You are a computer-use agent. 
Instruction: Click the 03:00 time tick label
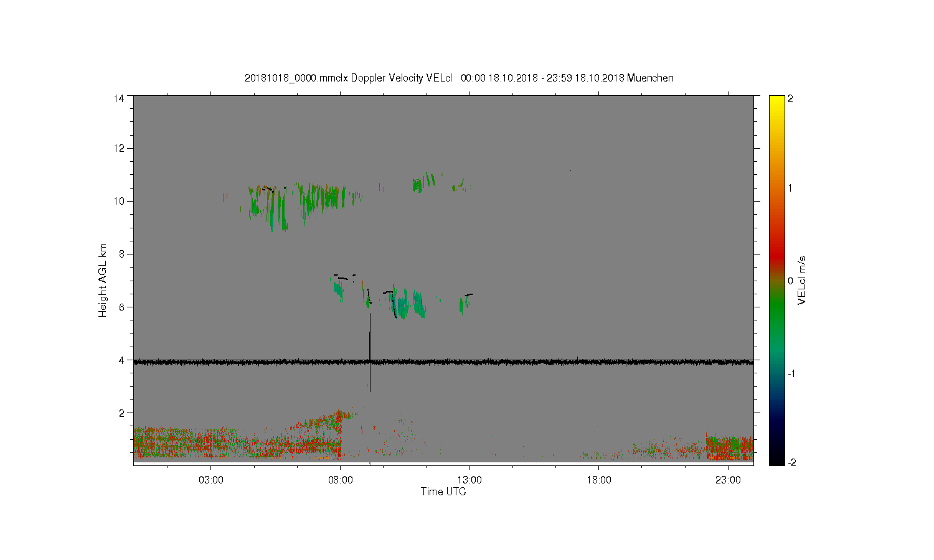click(x=211, y=480)
